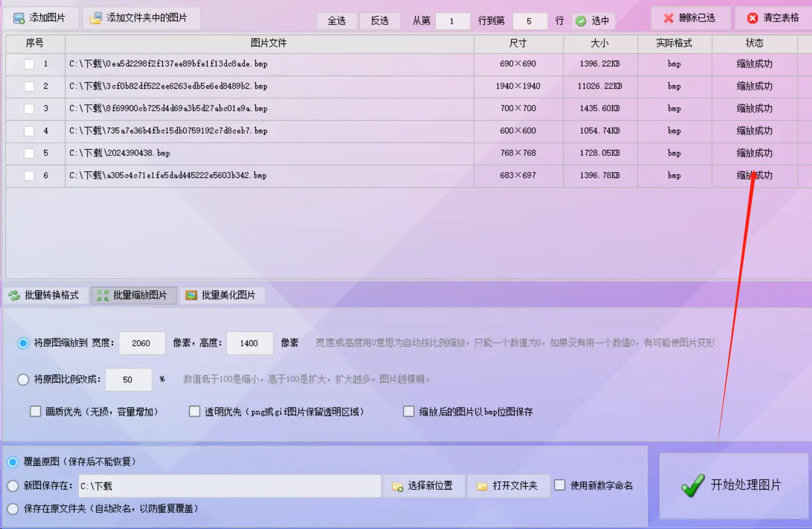Click 清空表格 button
Screen dimensions: 812x529
775,18
